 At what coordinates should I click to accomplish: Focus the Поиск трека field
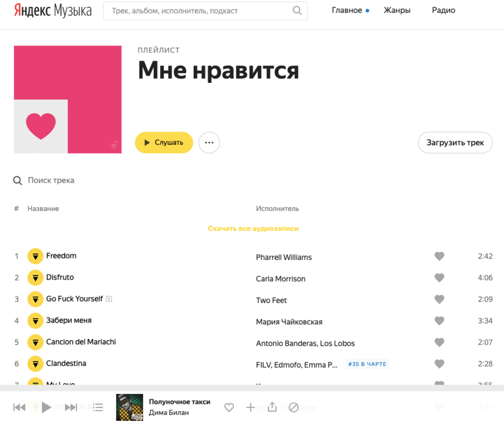pos(51,180)
